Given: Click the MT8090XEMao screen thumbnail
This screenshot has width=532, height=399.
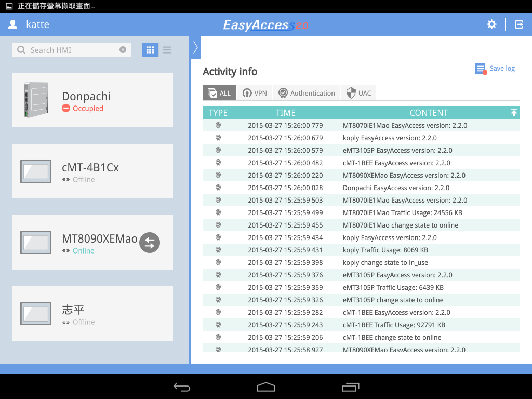Looking at the screenshot, I should tap(36, 243).
